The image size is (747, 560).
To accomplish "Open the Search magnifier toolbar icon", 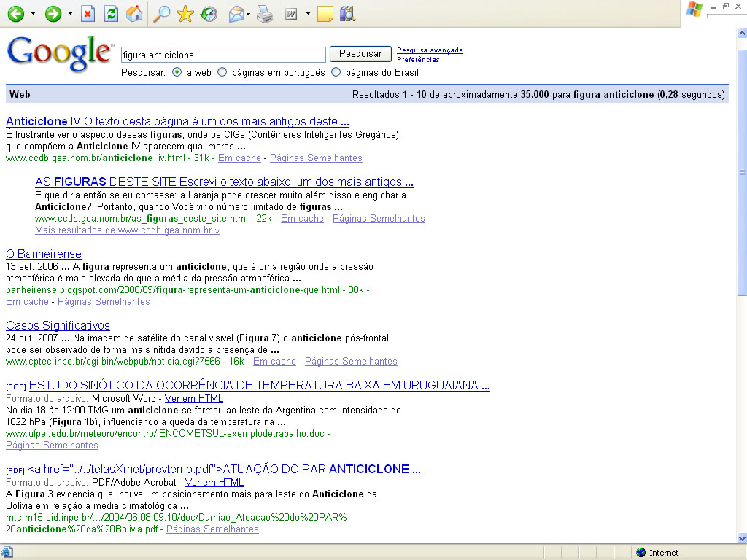I will (x=161, y=14).
